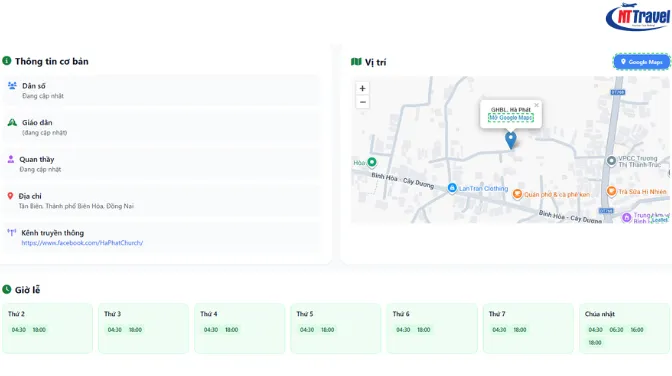
Task: Click the Kênh truyền thông label
Action: coord(53,233)
